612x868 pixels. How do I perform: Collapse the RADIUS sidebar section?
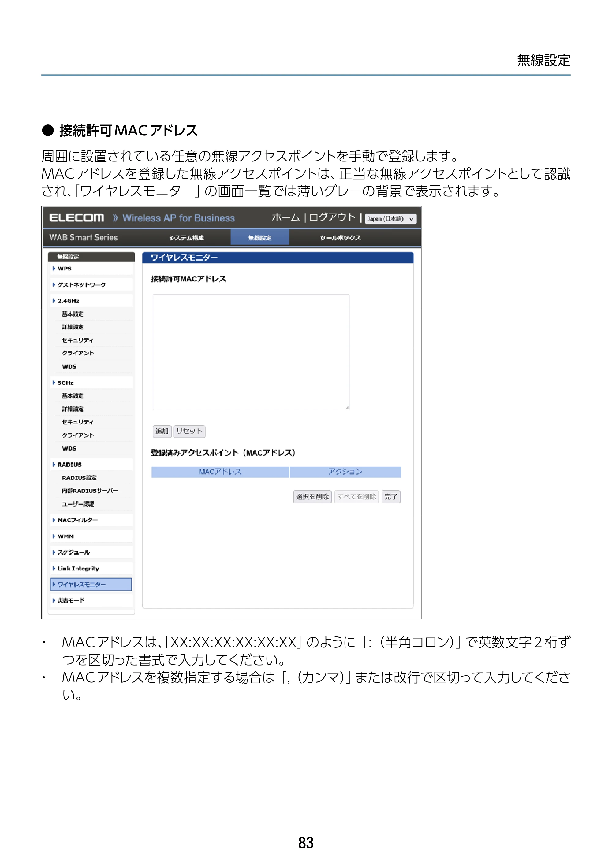[x=91, y=464]
